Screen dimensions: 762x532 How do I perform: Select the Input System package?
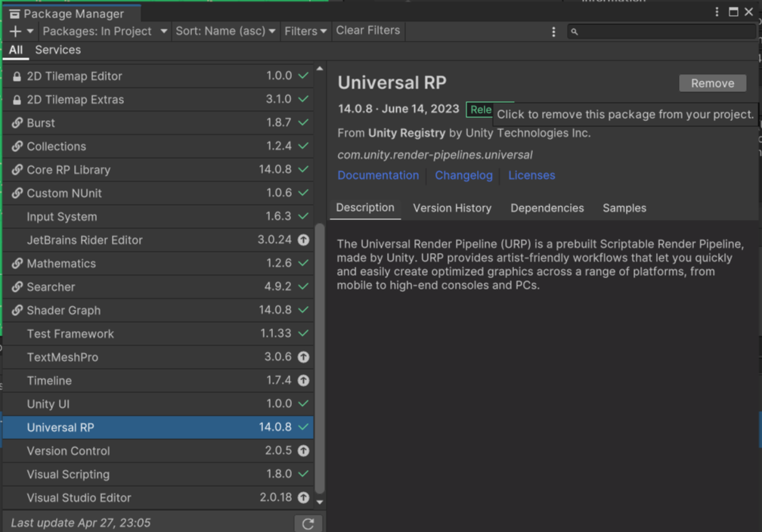(x=158, y=217)
